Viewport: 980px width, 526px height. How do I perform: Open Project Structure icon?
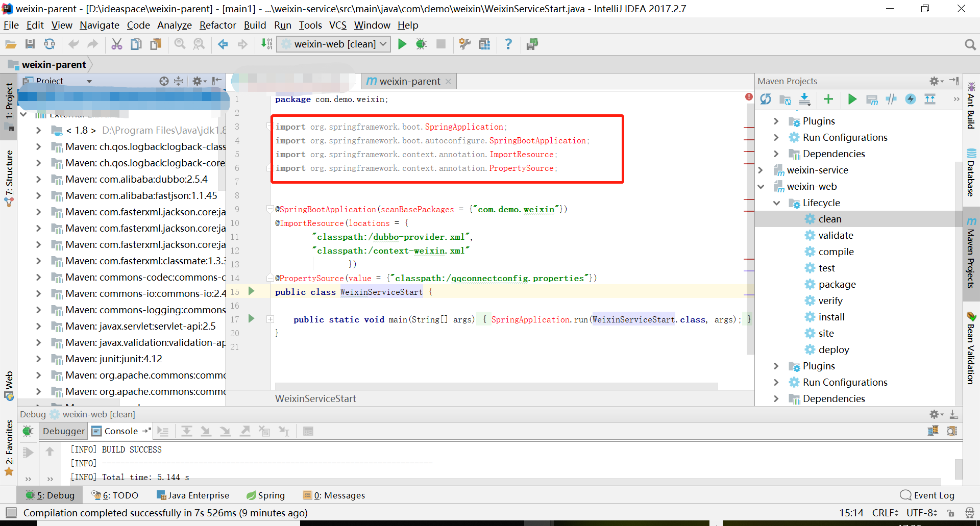pos(484,44)
